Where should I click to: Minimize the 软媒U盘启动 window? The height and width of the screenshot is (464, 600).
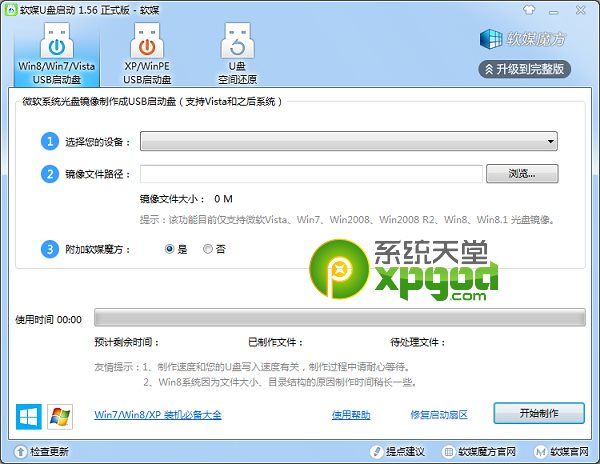click(553, 11)
